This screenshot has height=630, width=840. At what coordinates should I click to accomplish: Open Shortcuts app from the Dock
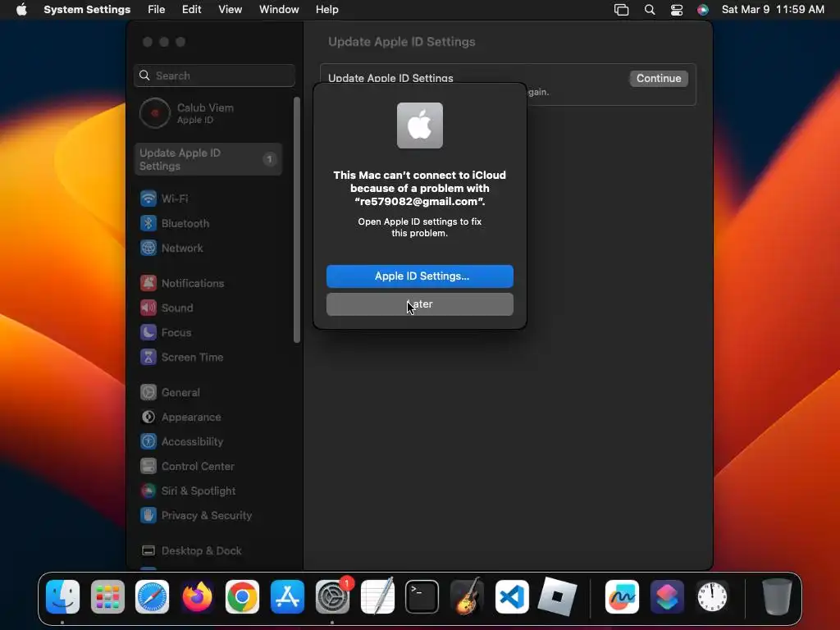[667, 596]
